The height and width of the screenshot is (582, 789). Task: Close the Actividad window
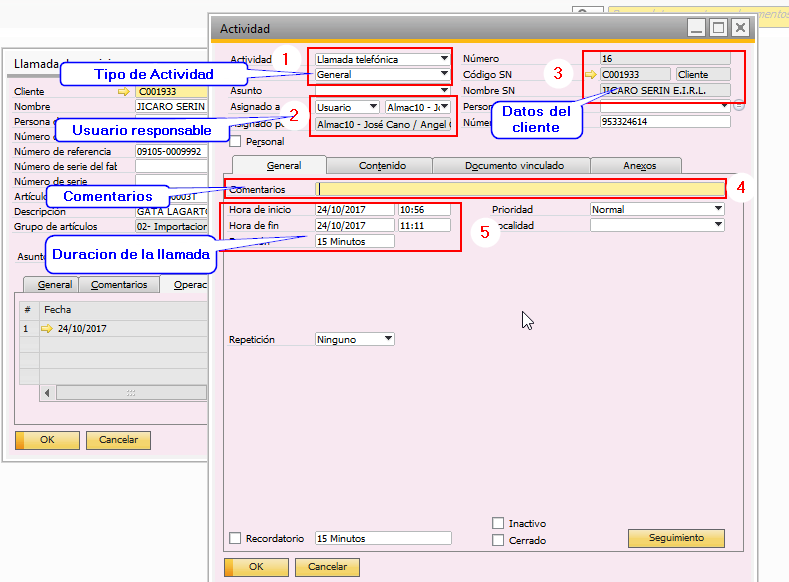(x=740, y=28)
